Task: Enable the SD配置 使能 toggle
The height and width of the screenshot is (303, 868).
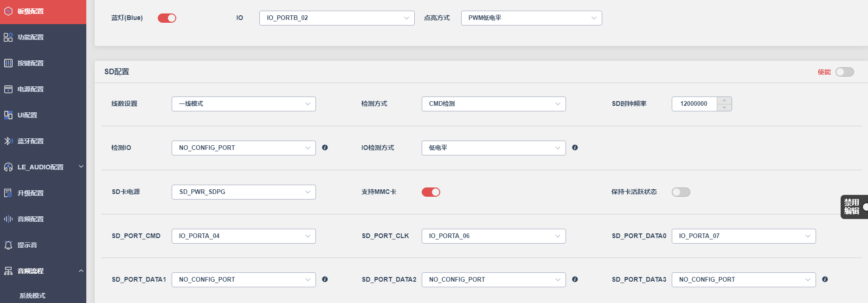Action: point(845,72)
